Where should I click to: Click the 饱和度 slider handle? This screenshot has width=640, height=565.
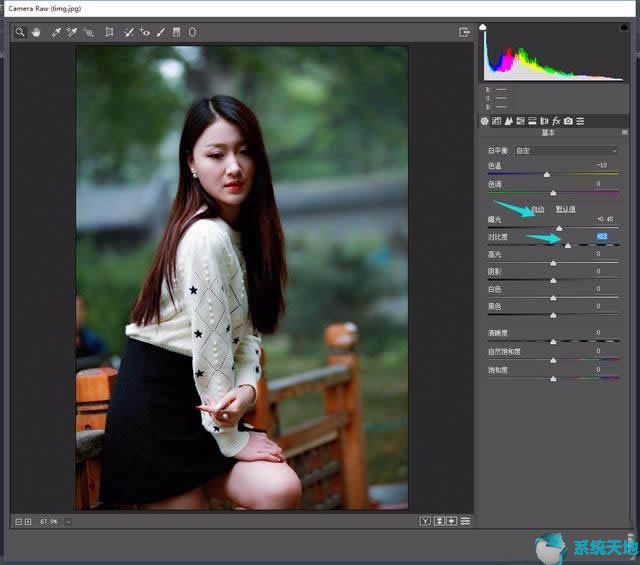[x=553, y=379]
